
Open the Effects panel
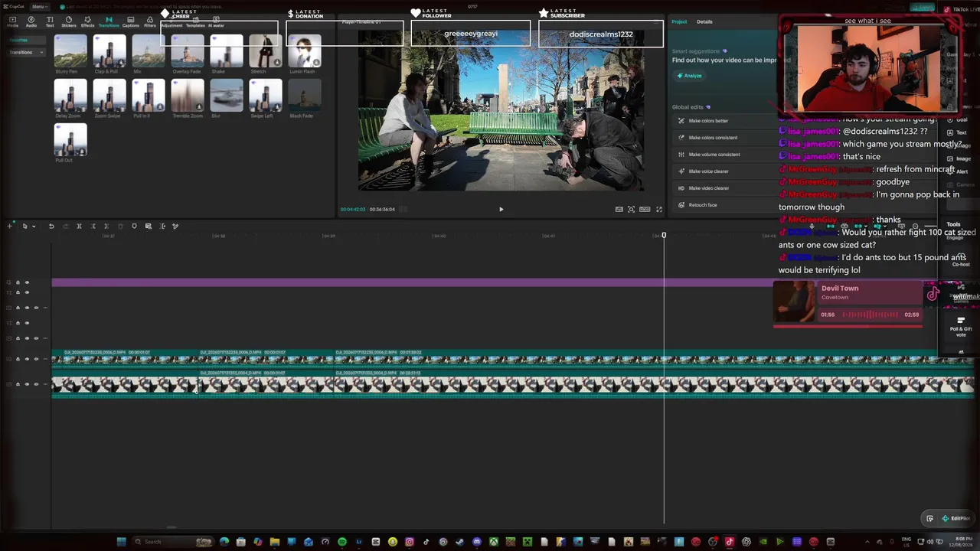(87, 21)
